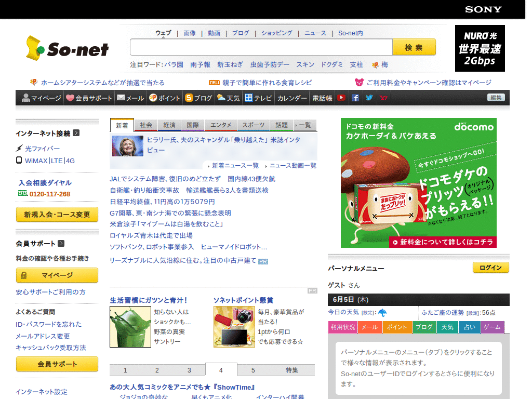This screenshot has height=399, width=532.
Task: Switch to feature page 5
Action: tap(253, 370)
